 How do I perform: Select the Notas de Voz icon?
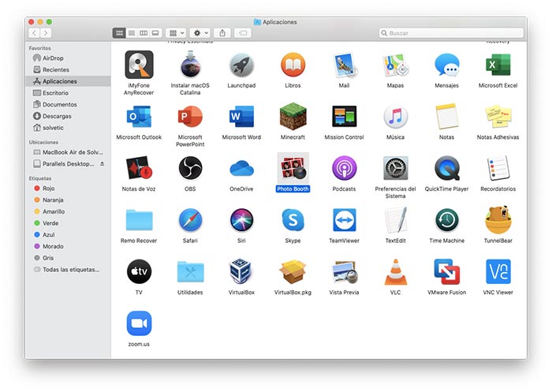[x=139, y=168]
